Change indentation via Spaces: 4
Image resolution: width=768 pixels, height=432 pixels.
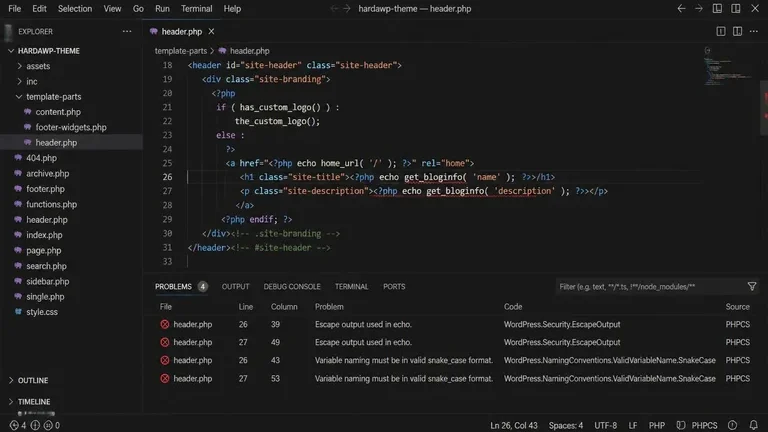pos(566,426)
